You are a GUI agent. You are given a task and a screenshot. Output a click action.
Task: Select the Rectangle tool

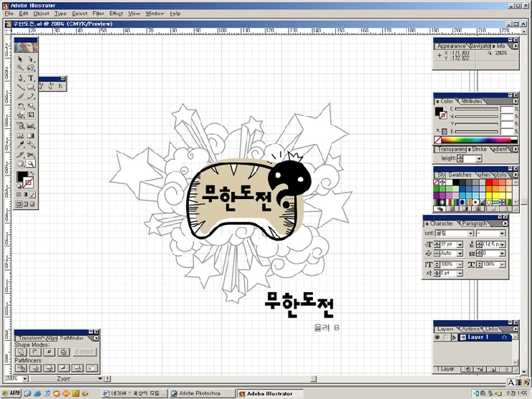(31, 87)
